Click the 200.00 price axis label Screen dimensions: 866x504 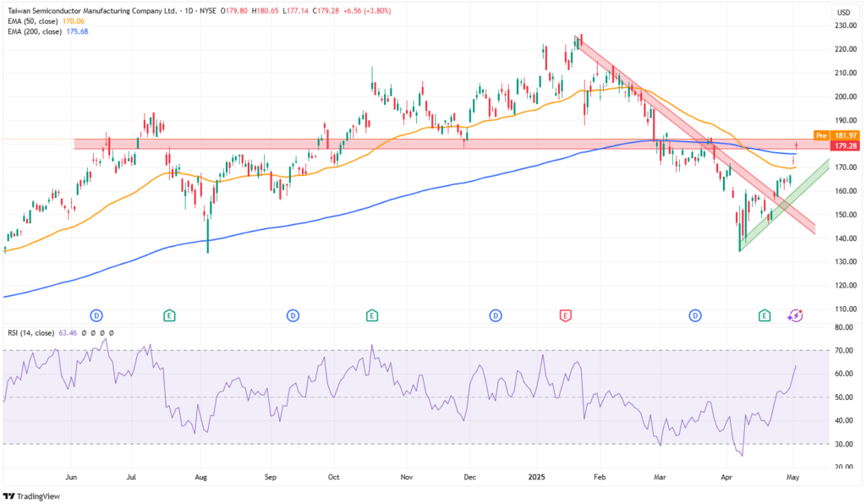pos(846,96)
